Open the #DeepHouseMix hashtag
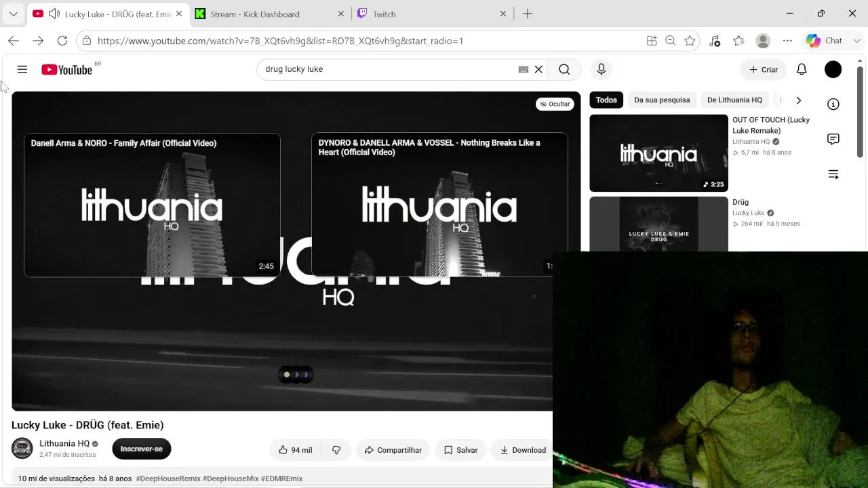This screenshot has height=488, width=868. point(231,479)
